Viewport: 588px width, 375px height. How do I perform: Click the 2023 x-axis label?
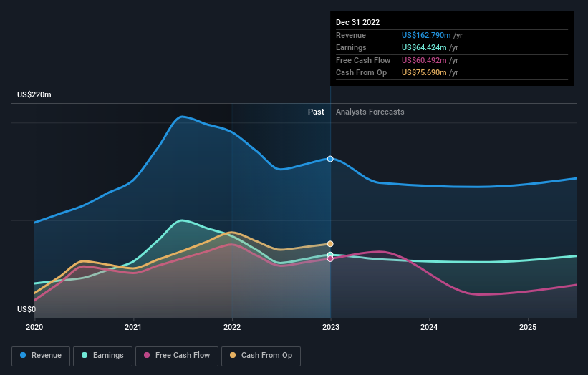pyautogui.click(x=331, y=327)
